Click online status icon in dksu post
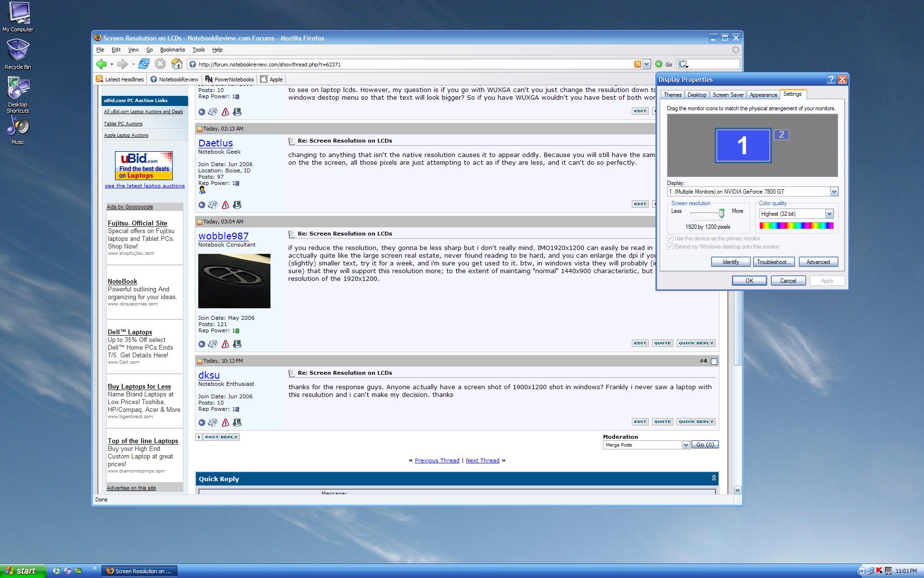The height and width of the screenshot is (578, 924). (x=202, y=423)
